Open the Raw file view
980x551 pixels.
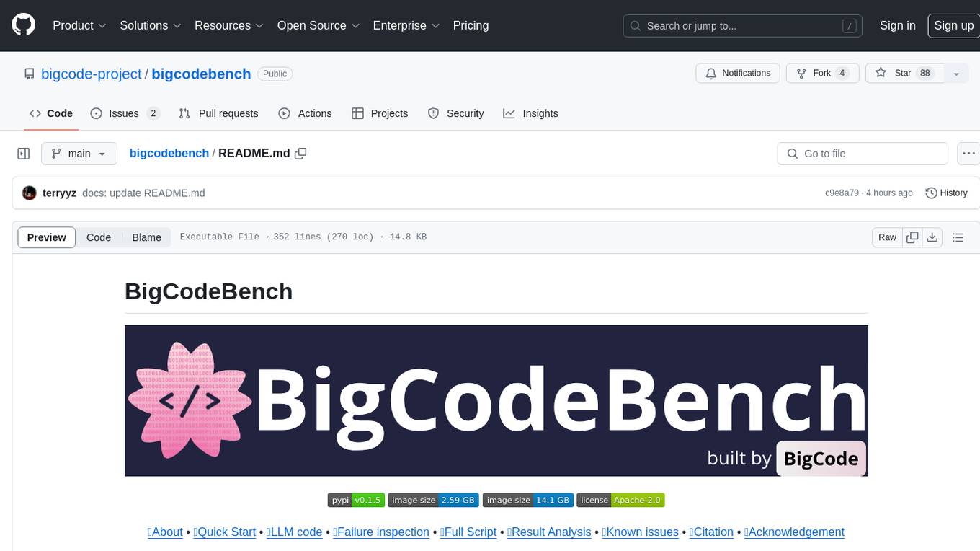click(x=887, y=237)
